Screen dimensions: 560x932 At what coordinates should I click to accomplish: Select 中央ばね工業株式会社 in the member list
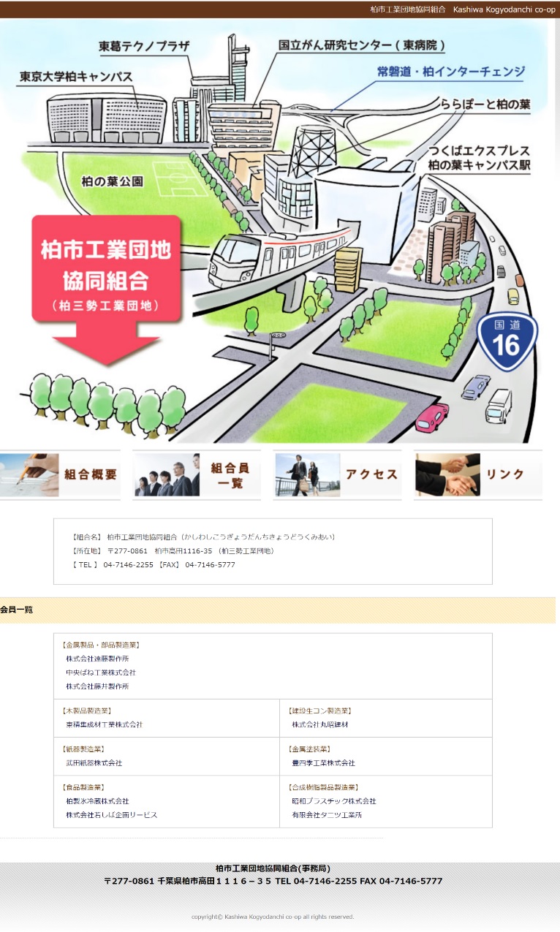101,673
